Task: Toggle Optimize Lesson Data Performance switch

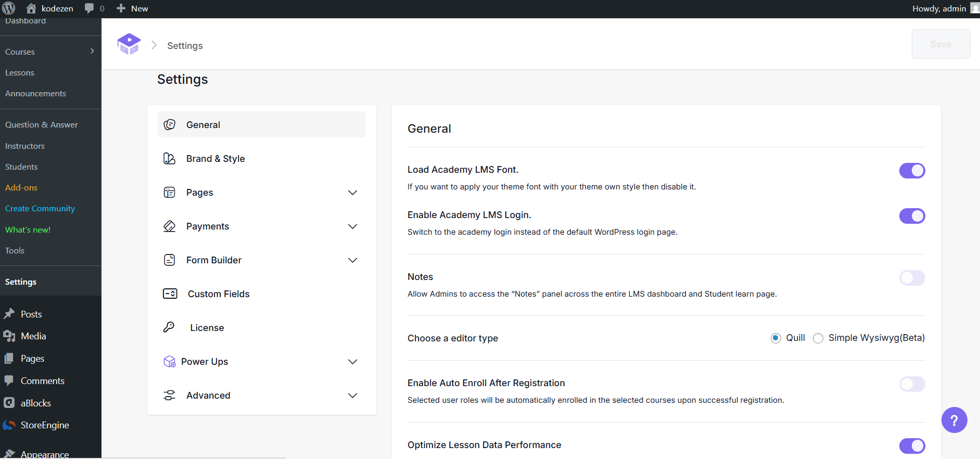Action: tap(912, 446)
